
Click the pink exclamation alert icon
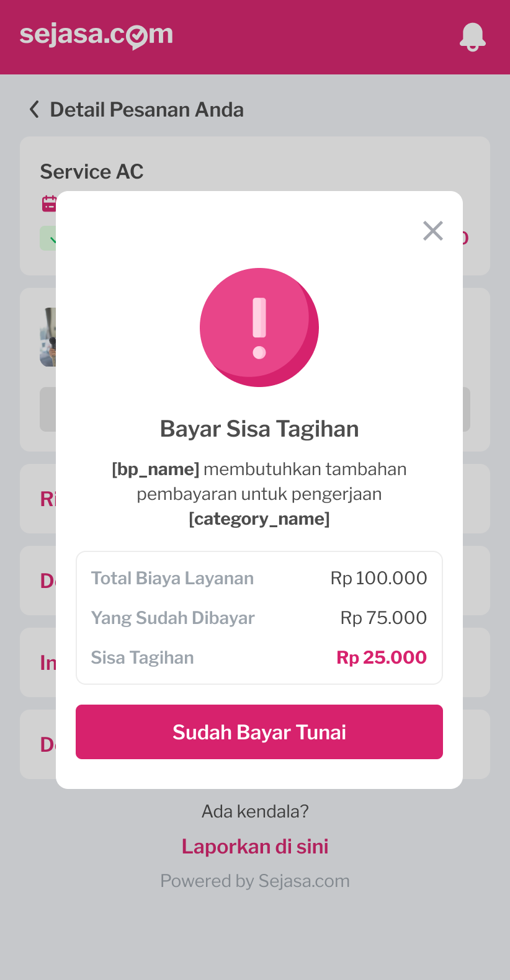click(259, 327)
